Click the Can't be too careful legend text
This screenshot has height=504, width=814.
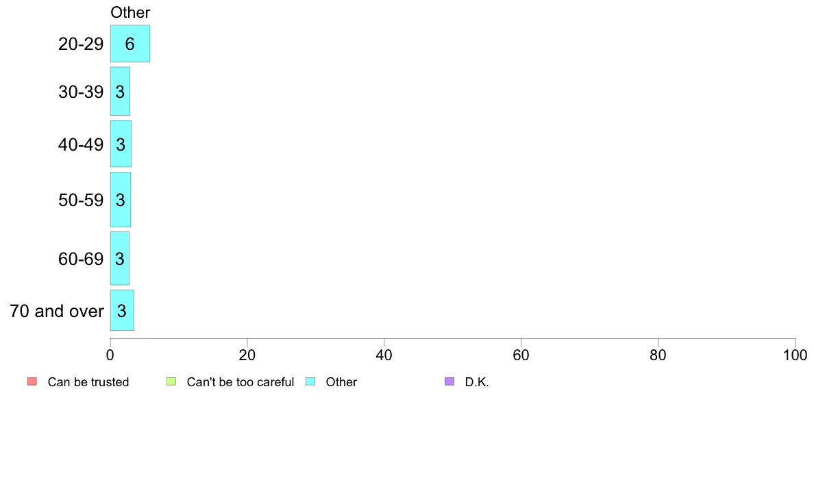click(x=241, y=382)
